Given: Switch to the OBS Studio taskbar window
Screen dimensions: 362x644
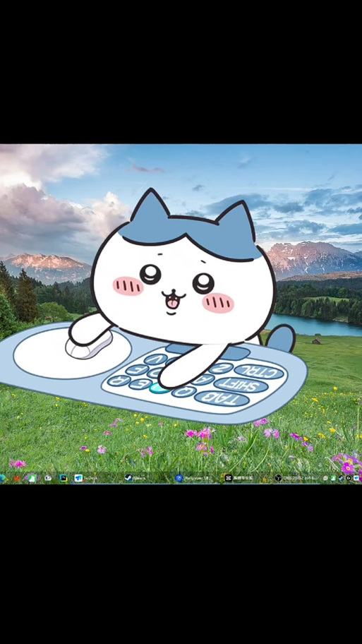Looking at the screenshot, I should pos(297,478).
